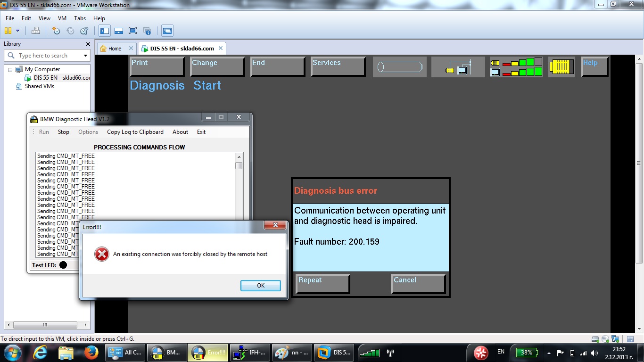Open the View menu
This screenshot has width=644, height=362.
[44, 18]
